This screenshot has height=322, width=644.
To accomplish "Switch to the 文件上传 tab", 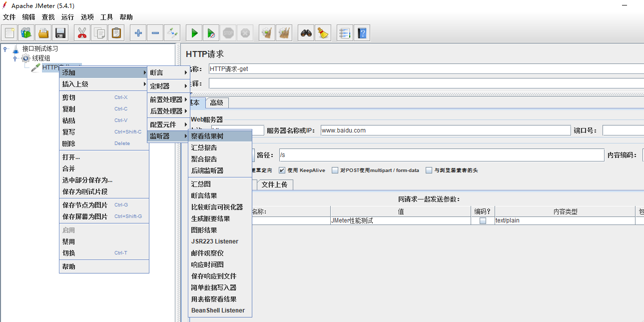I will coord(275,184).
